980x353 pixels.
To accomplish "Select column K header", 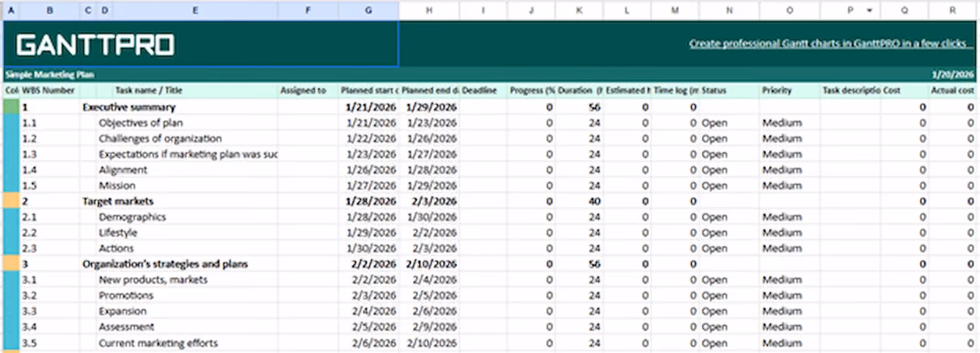I will 580,10.
